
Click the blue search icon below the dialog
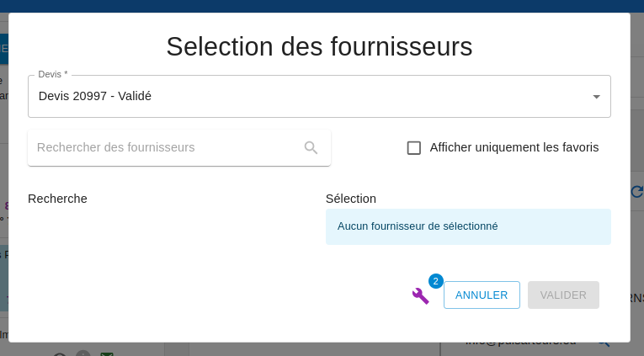(604, 343)
